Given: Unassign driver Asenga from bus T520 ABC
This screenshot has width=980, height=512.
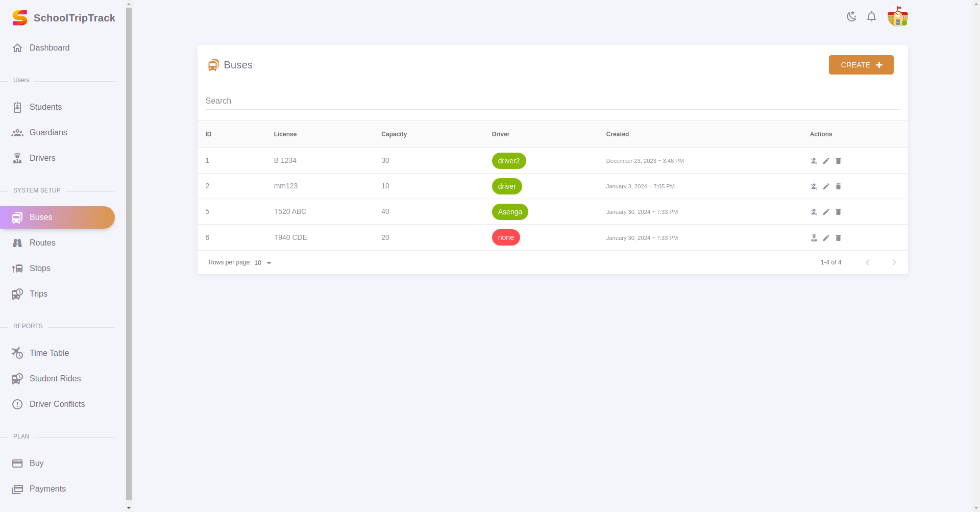Looking at the screenshot, I should point(814,212).
